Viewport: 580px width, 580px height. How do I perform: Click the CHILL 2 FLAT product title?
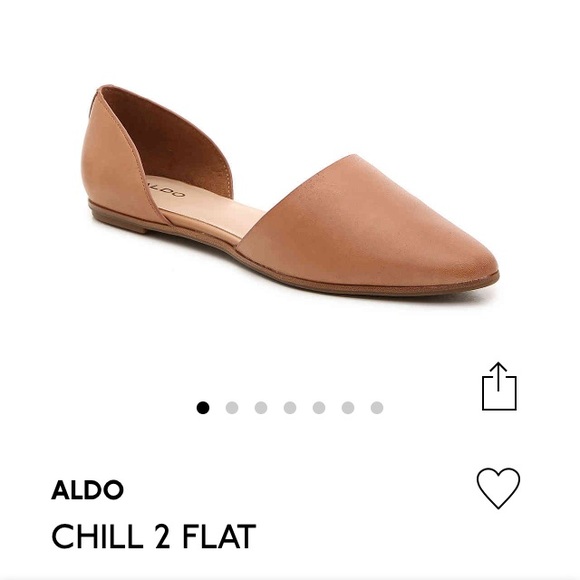pyautogui.click(x=154, y=536)
